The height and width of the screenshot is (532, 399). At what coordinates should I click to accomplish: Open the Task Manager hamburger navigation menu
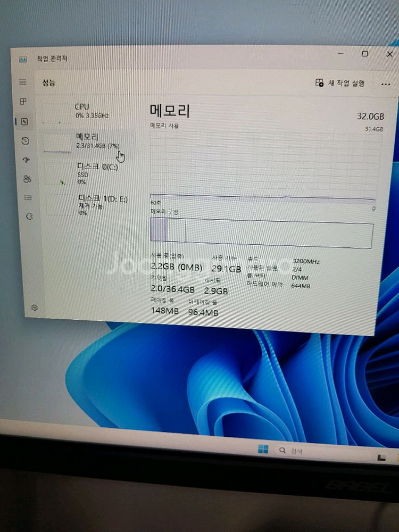pos(23,82)
